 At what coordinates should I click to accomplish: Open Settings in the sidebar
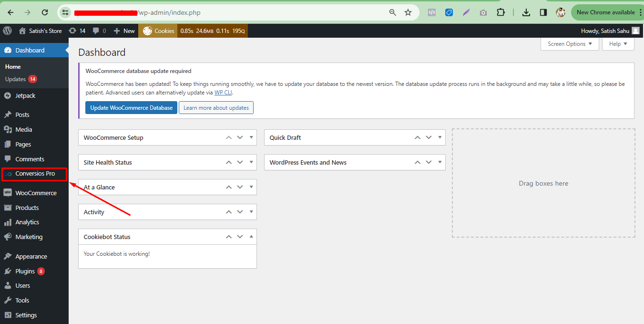pos(34,315)
